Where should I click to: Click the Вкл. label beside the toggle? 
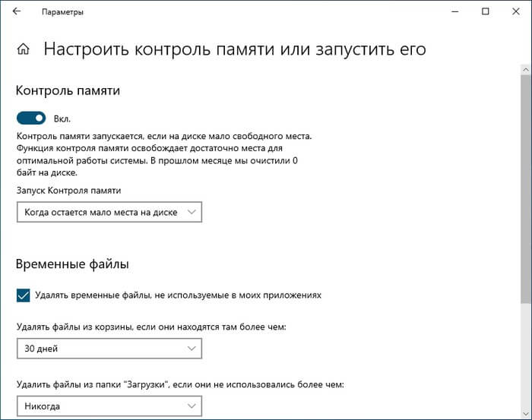click(62, 119)
